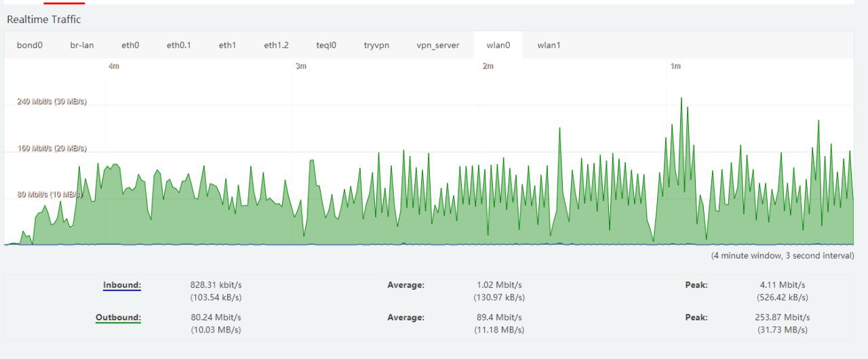Select the eth0 tab
This screenshot has height=359, width=868.
(130, 45)
